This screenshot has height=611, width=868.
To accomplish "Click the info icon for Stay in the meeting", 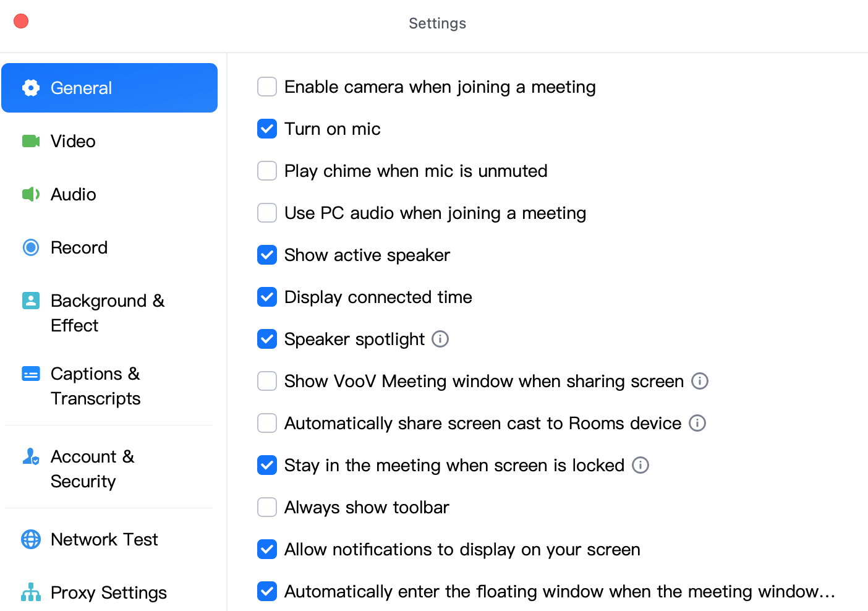I will (x=640, y=465).
